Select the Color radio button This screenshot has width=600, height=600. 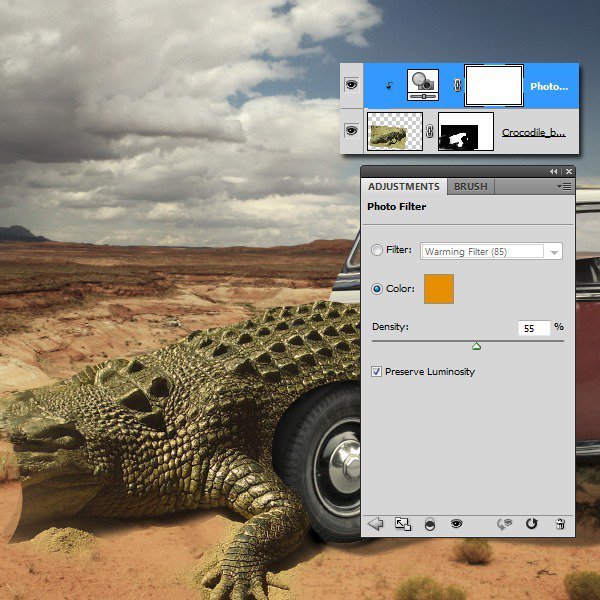click(377, 289)
